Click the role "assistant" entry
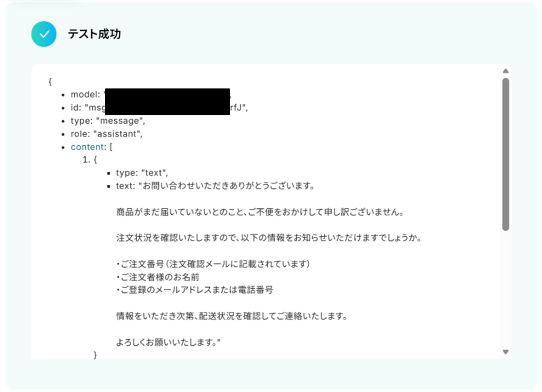This screenshot has height=392, width=542. pyautogui.click(x=106, y=134)
